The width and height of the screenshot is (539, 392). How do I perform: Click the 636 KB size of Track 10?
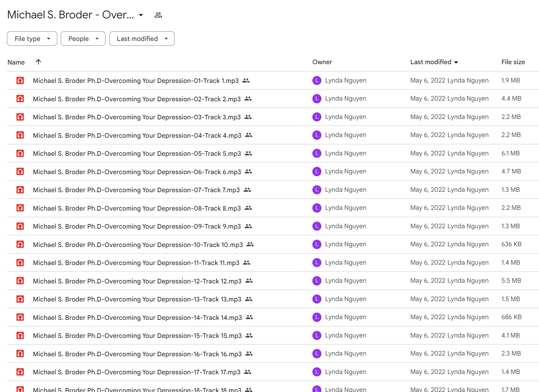point(511,244)
